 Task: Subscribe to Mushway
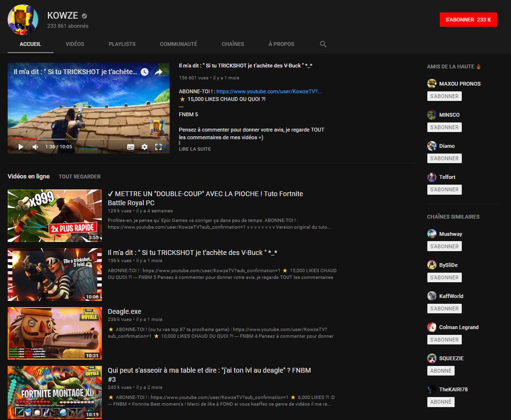point(444,246)
